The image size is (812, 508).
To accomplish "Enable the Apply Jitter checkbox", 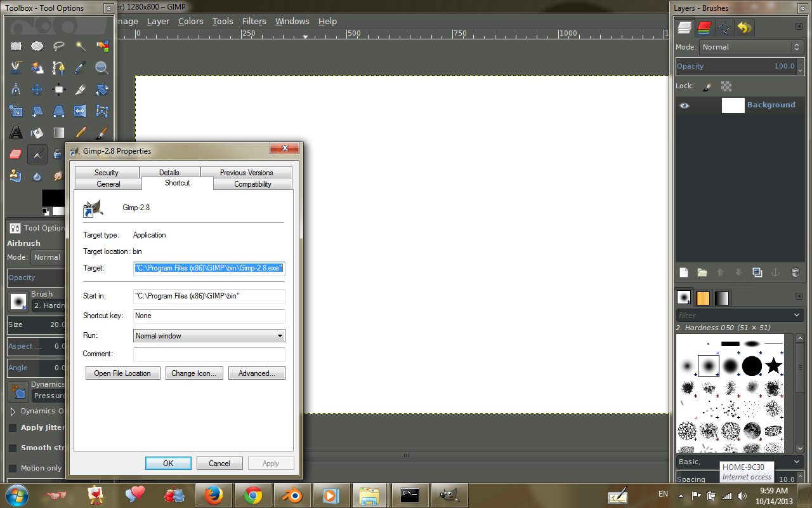I will tap(13, 428).
